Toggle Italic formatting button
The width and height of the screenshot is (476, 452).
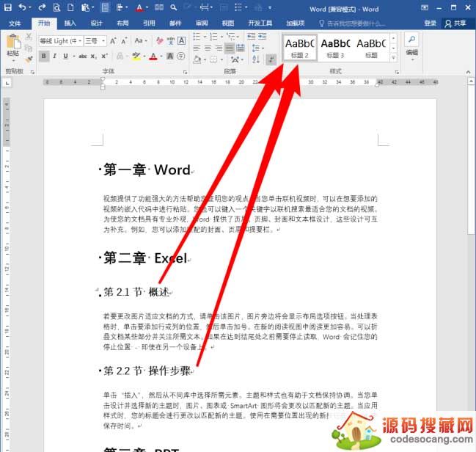point(55,56)
